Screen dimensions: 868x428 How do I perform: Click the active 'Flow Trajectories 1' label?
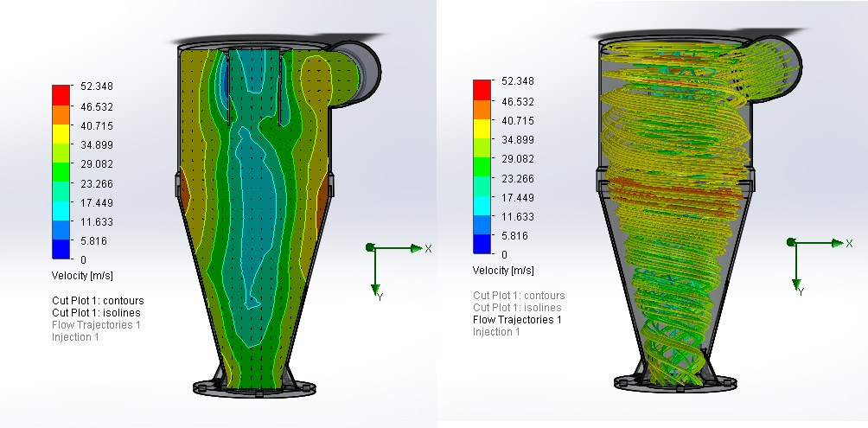point(517,320)
